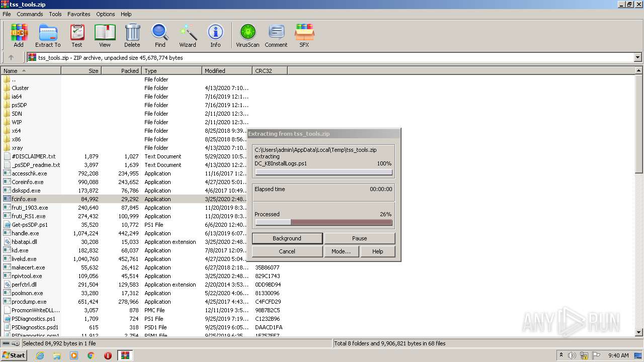Sort by Size column header
The image size is (644, 362).
(82, 71)
